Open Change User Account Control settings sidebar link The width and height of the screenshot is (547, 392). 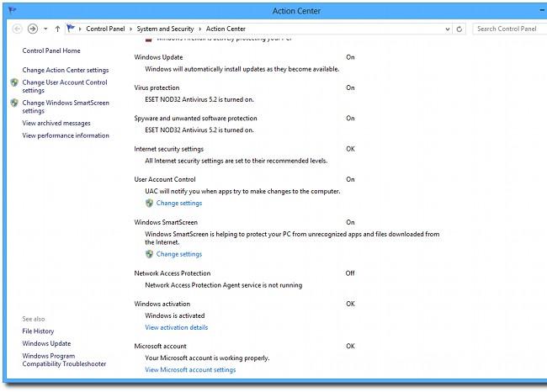pyautogui.click(x=65, y=86)
